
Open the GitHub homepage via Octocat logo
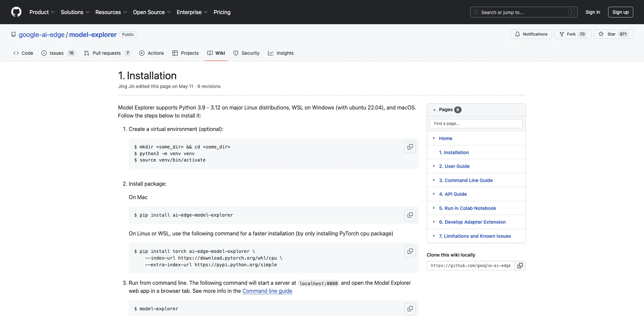tap(16, 12)
